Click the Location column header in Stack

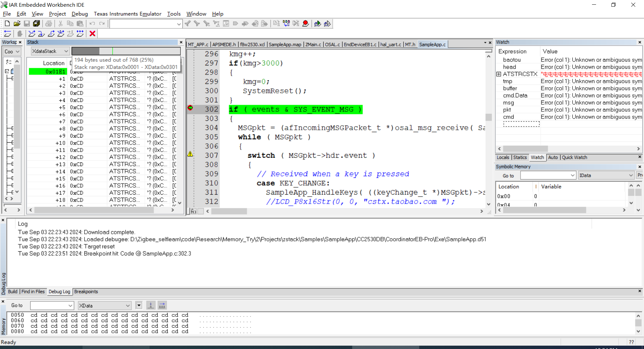[54, 63]
